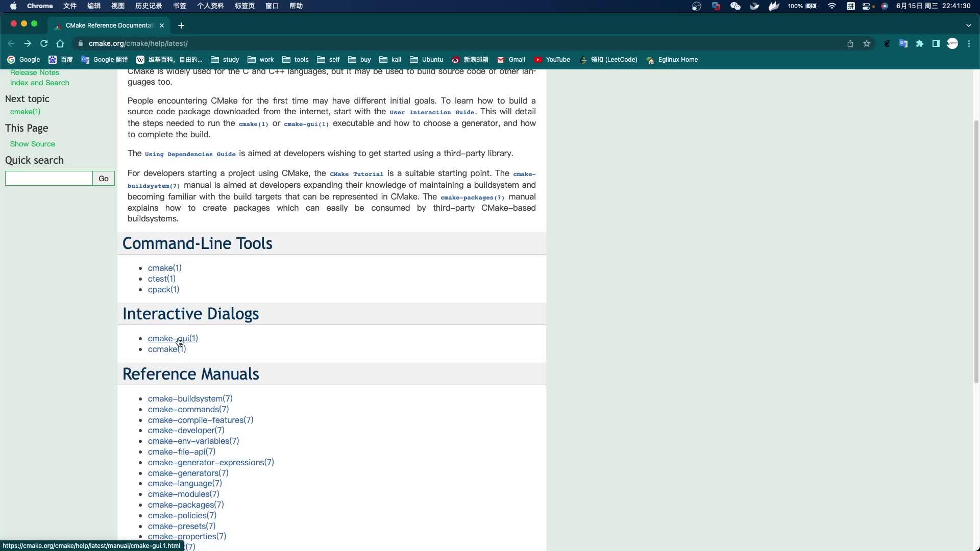Expand the tab search dropdown arrow
Image resolution: width=980 pixels, height=551 pixels.
click(x=968, y=26)
